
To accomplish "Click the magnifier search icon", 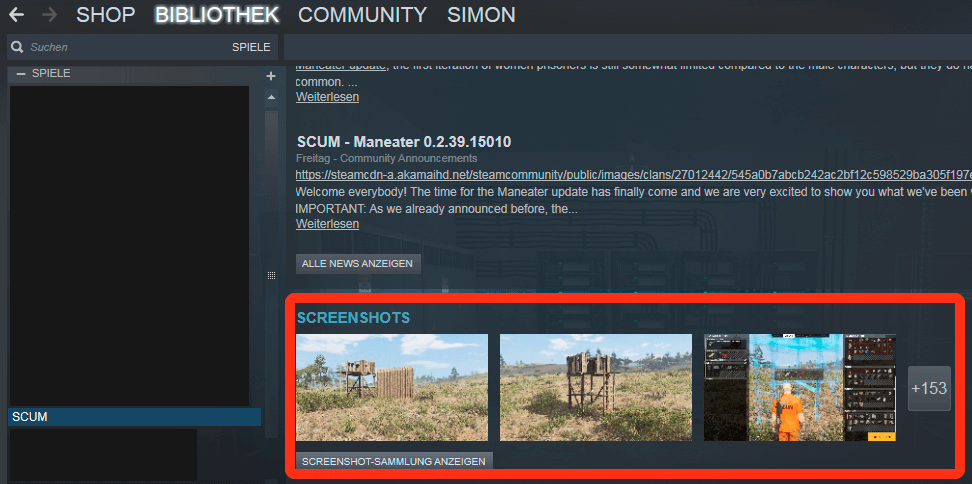I will coord(17,47).
